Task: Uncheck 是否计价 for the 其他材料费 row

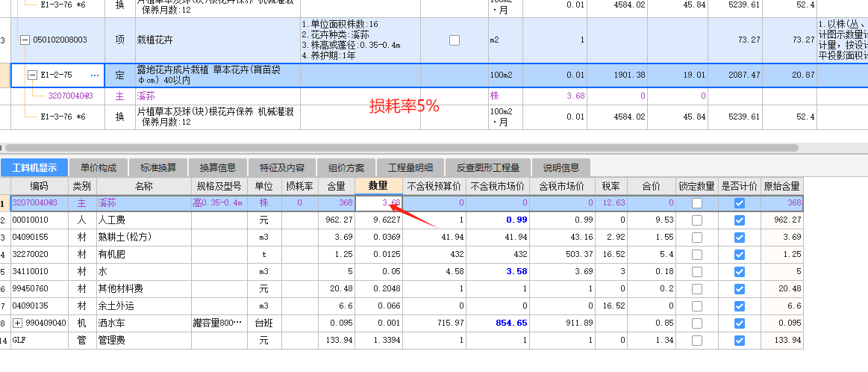Action: [x=739, y=289]
